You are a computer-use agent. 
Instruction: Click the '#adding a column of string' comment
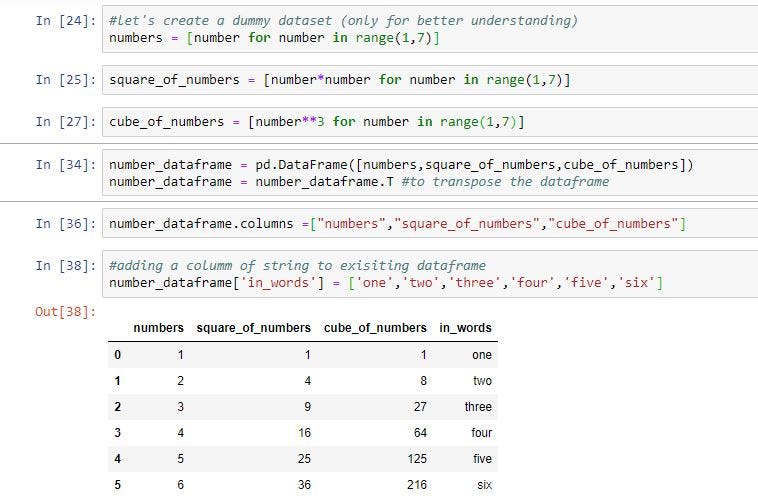[297, 265]
